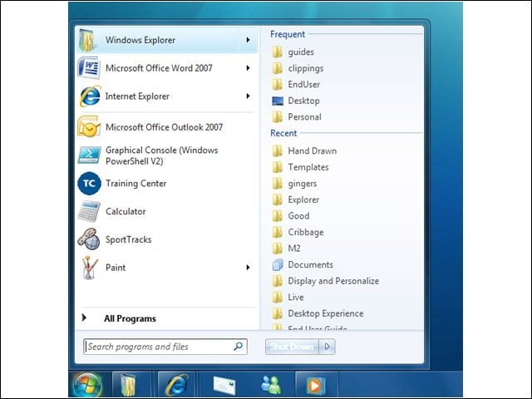Open the Calculator icon

[x=89, y=211]
